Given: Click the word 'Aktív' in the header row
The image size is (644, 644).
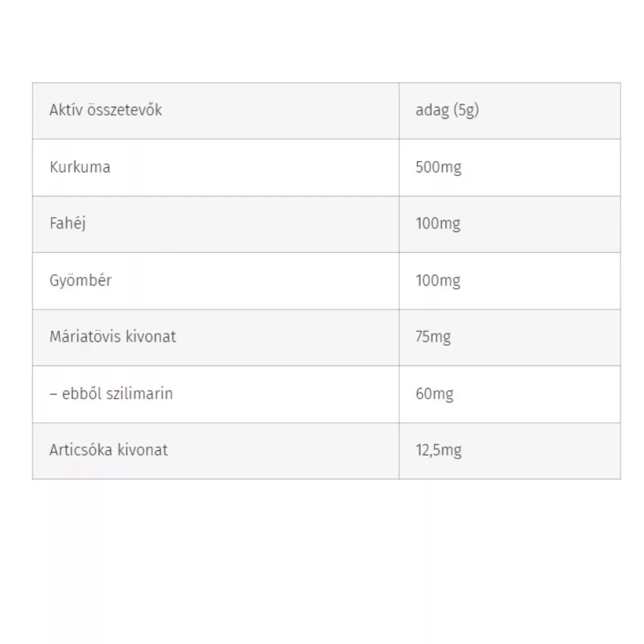Looking at the screenshot, I should [x=65, y=110].
